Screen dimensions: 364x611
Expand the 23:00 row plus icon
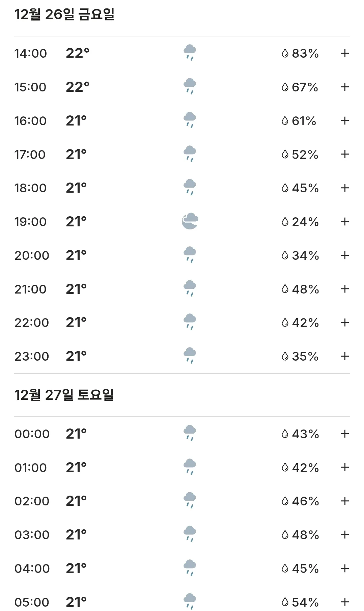coord(344,356)
